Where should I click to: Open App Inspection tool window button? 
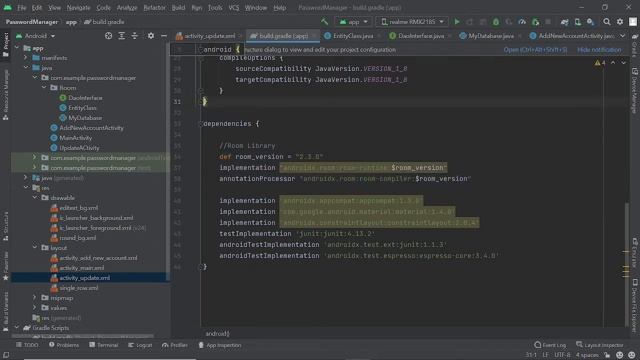coord(220,345)
